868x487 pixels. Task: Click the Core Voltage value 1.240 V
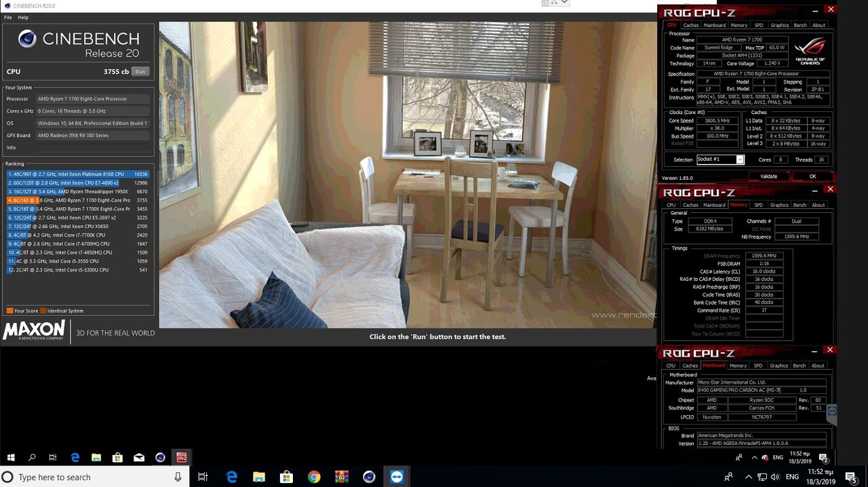tap(771, 63)
